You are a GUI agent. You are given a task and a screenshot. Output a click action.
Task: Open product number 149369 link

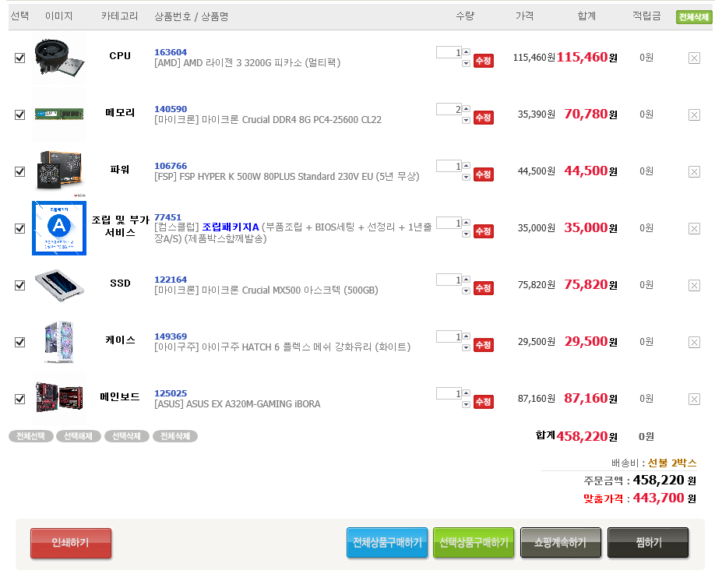pos(171,336)
